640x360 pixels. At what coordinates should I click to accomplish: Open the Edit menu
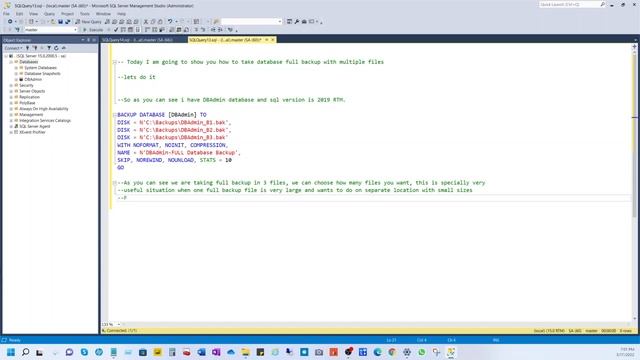pos(19,14)
